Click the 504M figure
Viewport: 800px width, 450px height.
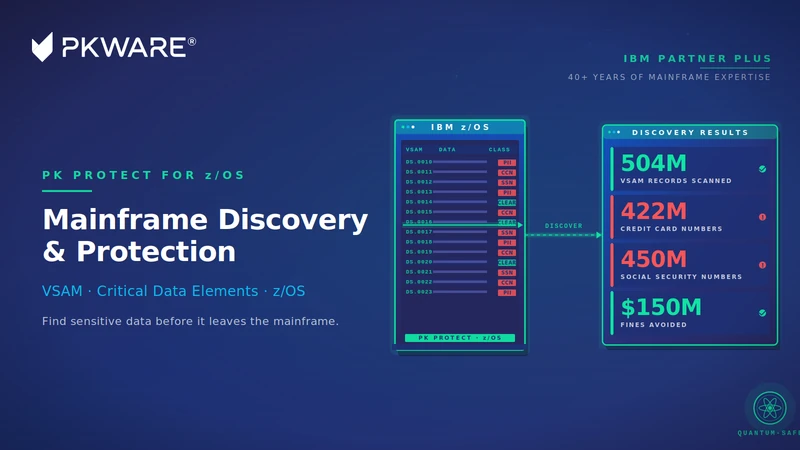654,163
